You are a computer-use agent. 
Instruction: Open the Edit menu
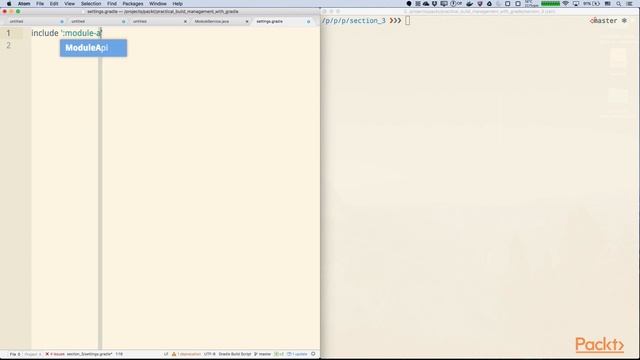(x=54, y=4)
